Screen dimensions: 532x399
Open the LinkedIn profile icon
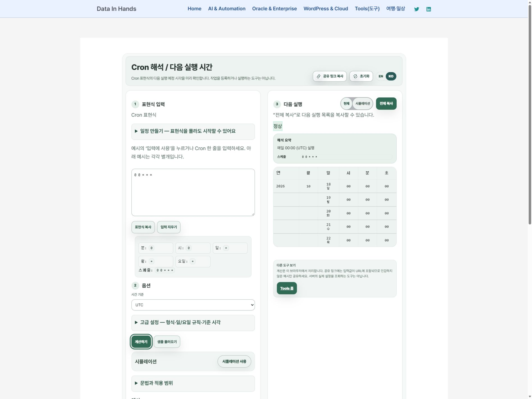(x=428, y=9)
